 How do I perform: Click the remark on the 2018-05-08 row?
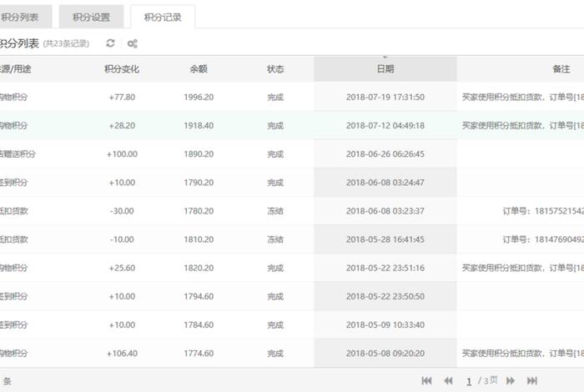(523, 354)
